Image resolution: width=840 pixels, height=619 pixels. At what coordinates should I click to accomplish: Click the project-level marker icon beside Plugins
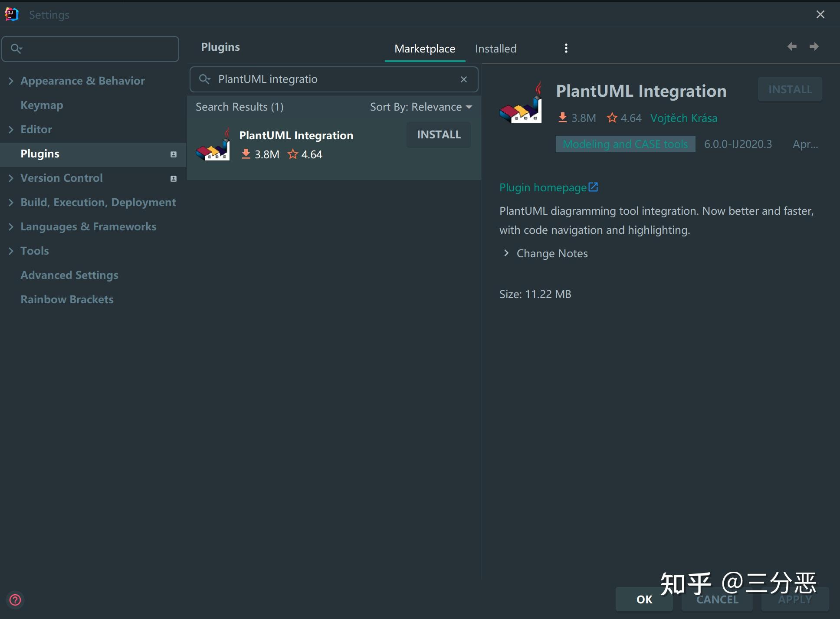[174, 154]
